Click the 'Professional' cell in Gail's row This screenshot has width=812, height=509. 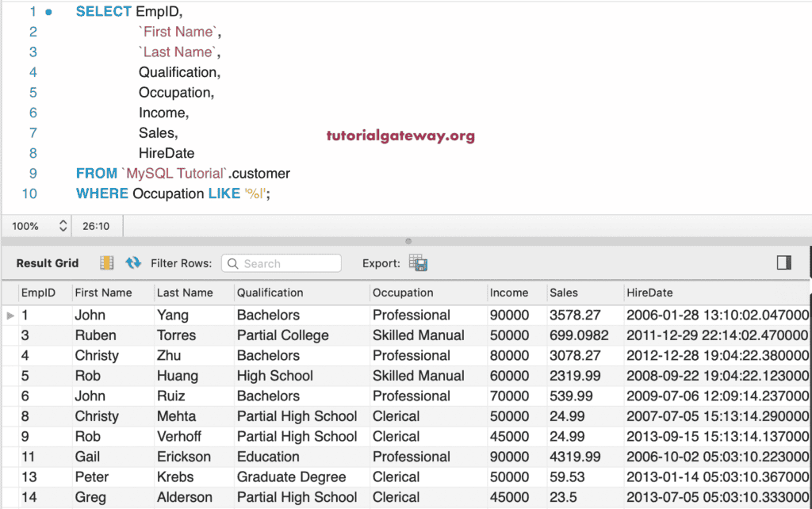click(412, 456)
